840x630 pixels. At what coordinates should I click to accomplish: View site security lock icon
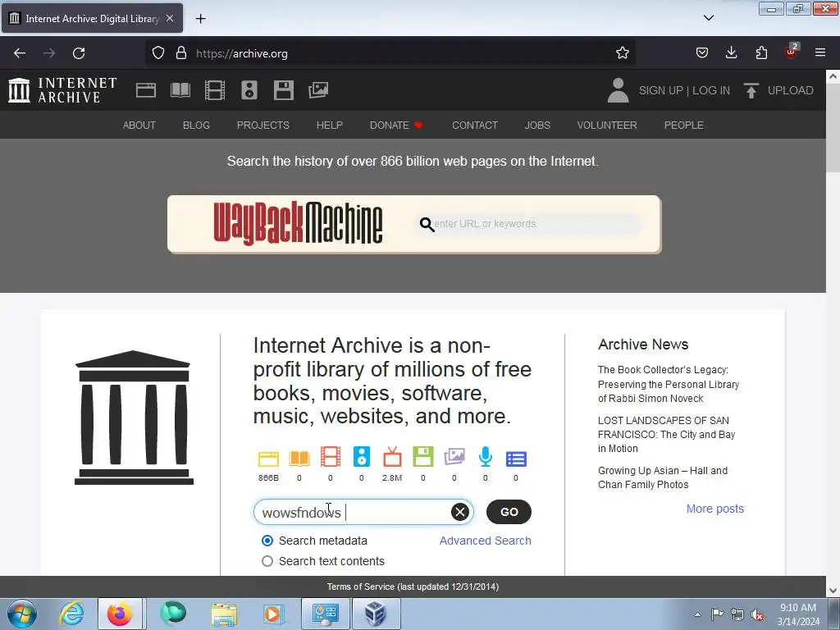click(181, 53)
